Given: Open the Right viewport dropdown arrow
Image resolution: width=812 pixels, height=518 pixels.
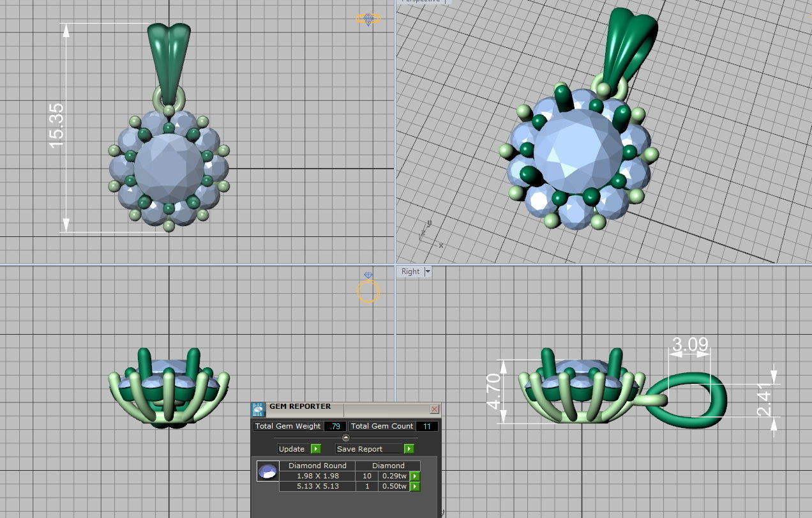Looking at the screenshot, I should [428, 271].
